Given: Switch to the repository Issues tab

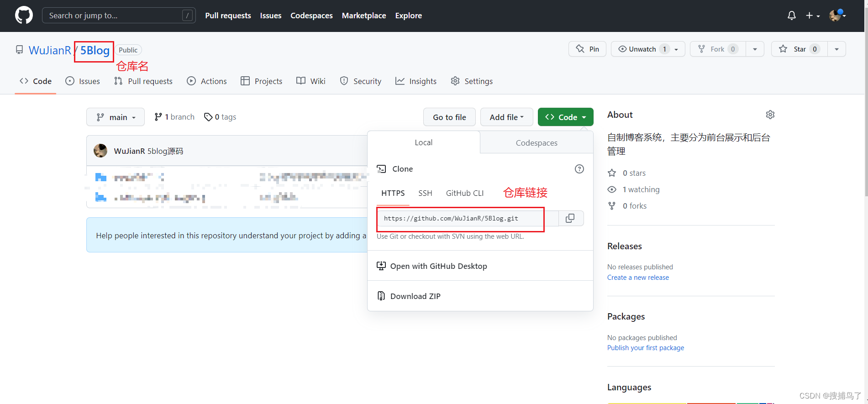Looking at the screenshot, I should coord(83,81).
